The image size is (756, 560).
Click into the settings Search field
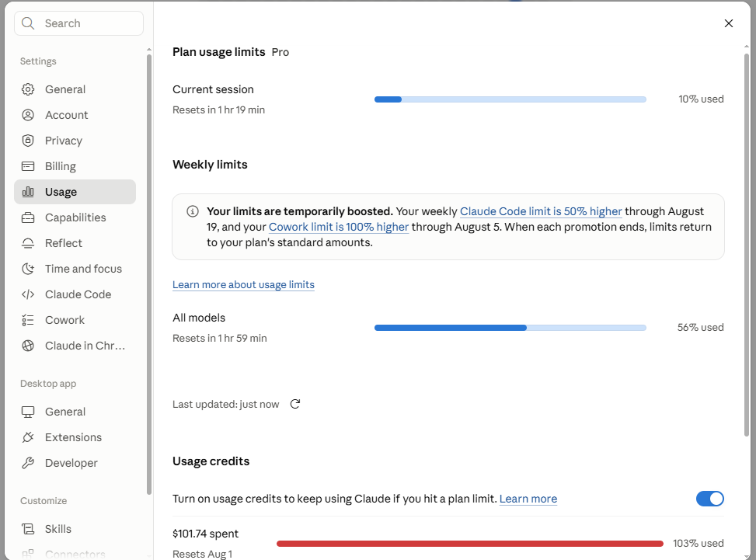click(x=79, y=23)
